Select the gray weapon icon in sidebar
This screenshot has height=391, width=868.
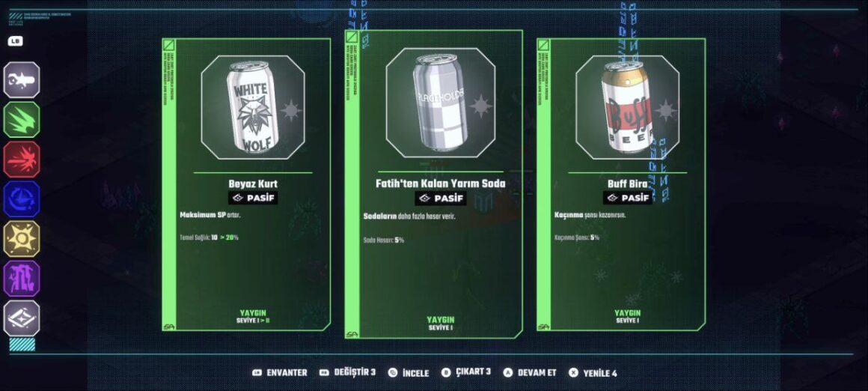pos(22,80)
